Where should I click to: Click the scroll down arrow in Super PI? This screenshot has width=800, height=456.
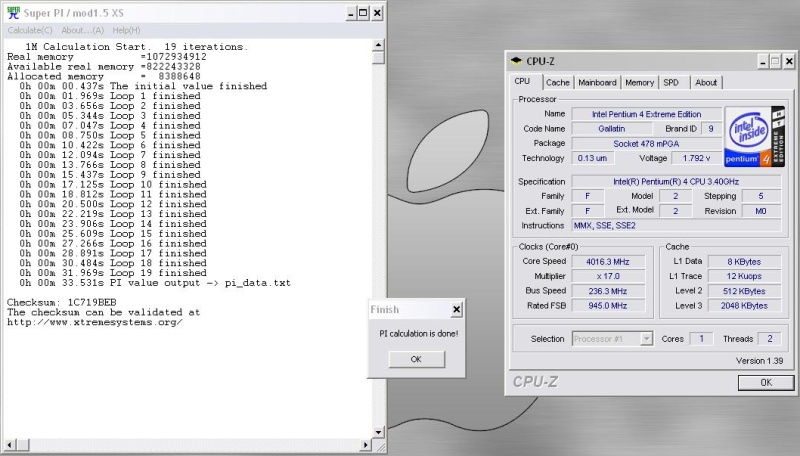click(x=378, y=433)
